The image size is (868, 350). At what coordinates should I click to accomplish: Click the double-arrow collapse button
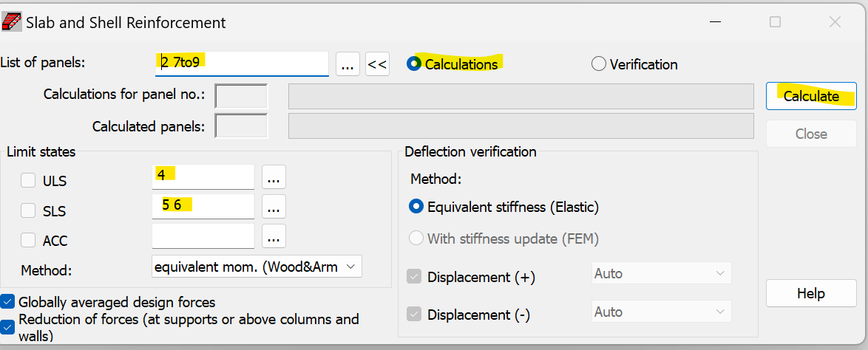377,64
